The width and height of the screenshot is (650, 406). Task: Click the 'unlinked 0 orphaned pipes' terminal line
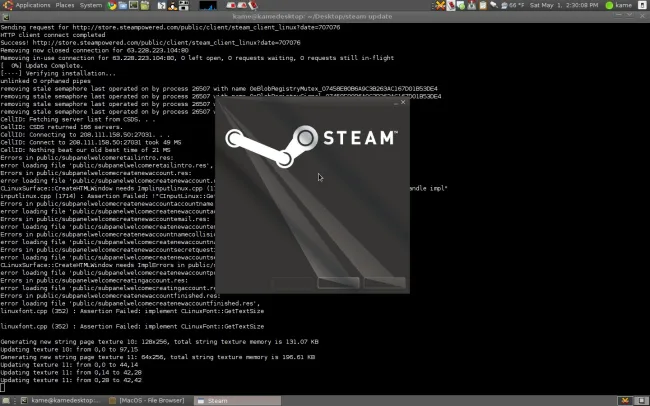coord(46,81)
